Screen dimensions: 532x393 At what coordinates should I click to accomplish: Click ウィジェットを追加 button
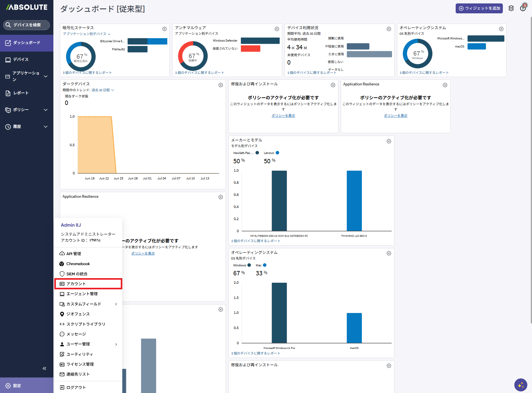click(480, 8)
